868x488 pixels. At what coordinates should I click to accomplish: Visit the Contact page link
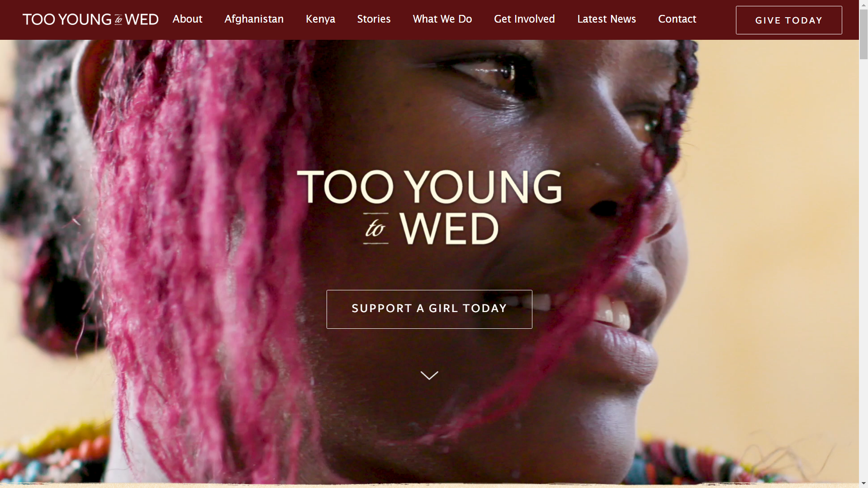point(677,19)
